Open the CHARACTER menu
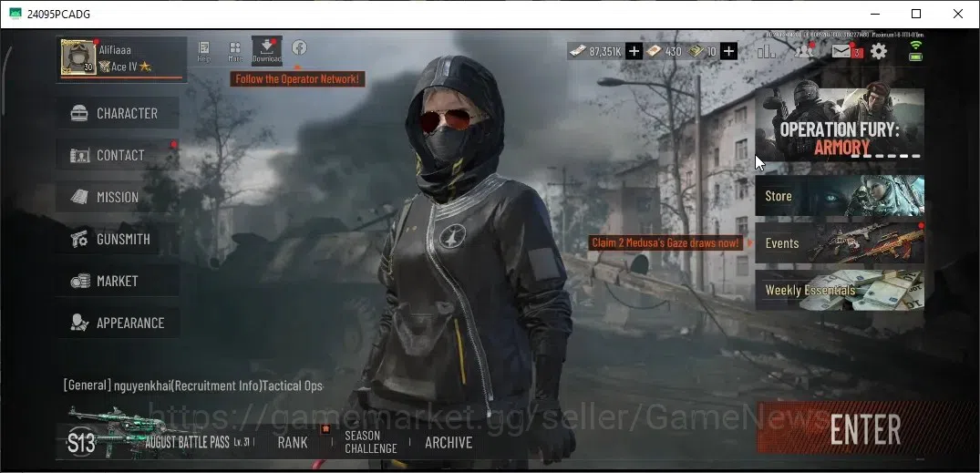The width and height of the screenshot is (980, 473). [x=118, y=113]
